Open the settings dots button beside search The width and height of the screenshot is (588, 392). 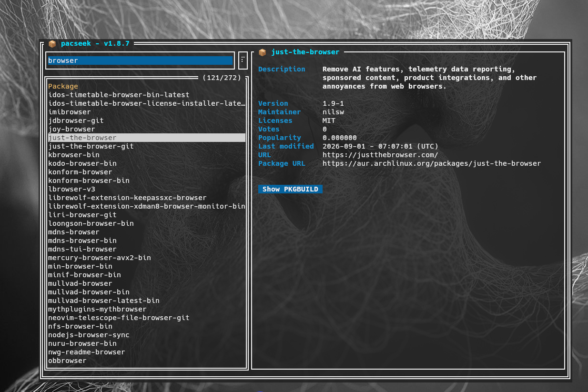tap(243, 60)
